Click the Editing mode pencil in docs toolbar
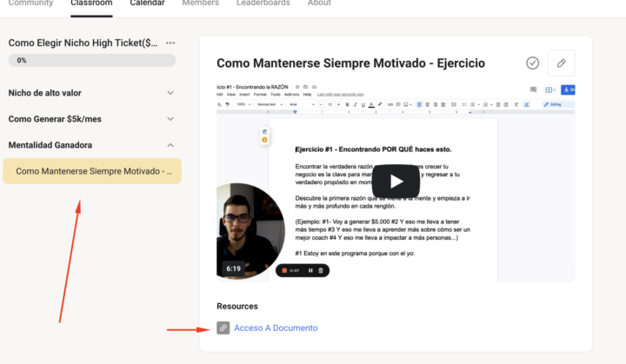The image size is (626, 364). pos(553,104)
